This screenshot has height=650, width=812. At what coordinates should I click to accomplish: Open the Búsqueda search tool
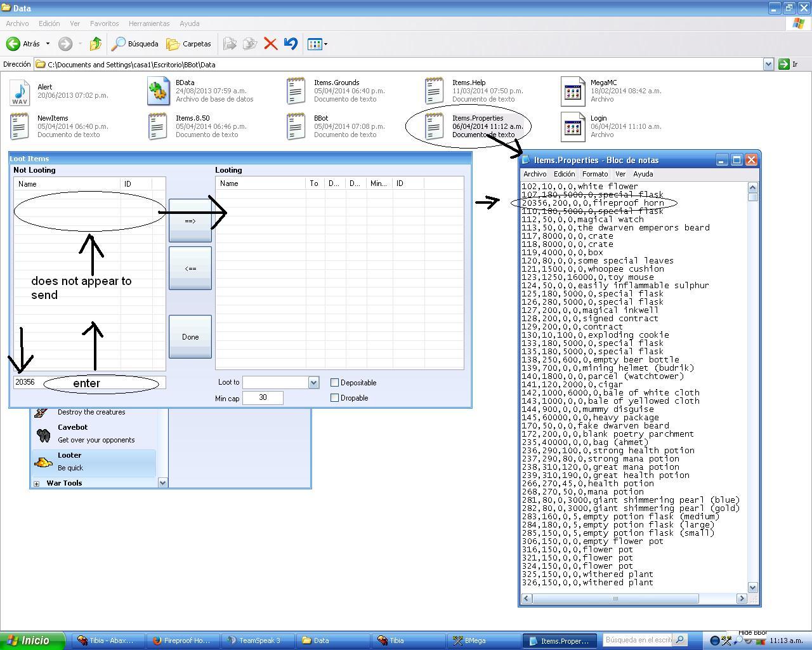[135, 44]
